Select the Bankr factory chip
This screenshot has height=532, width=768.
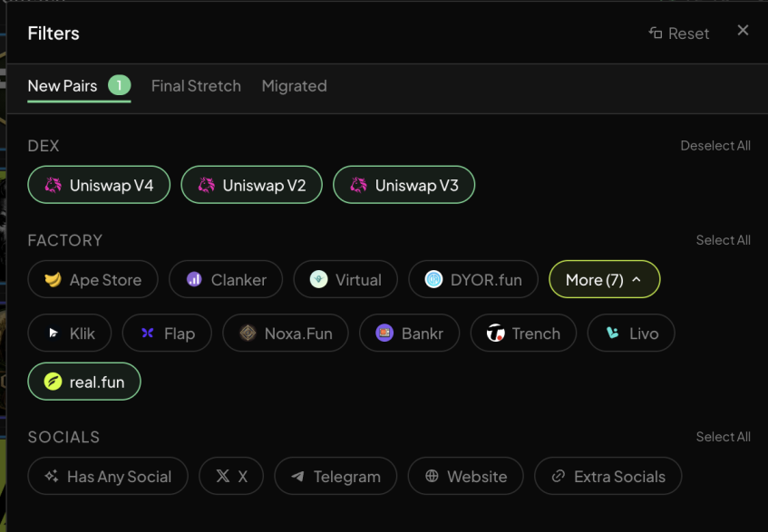[410, 334]
